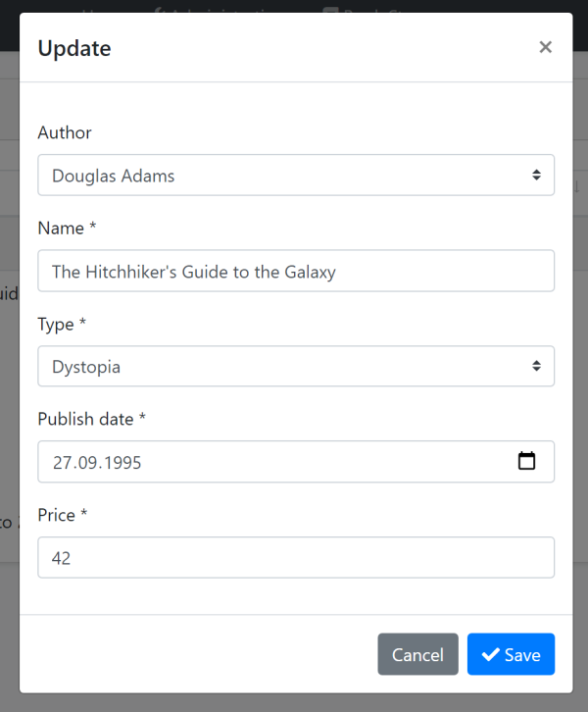Open the calendar picker icon
This screenshot has height=712, width=588.
click(x=526, y=461)
